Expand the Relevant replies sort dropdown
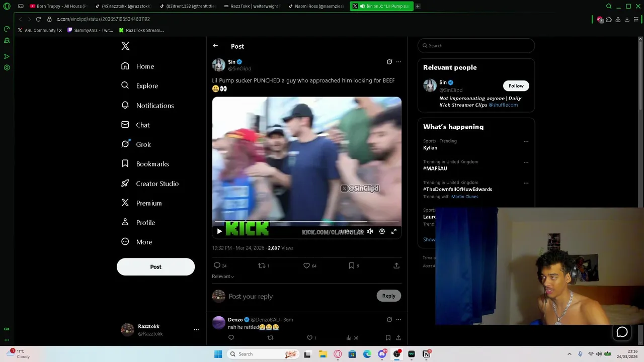The width and height of the screenshot is (644, 362). point(223,276)
